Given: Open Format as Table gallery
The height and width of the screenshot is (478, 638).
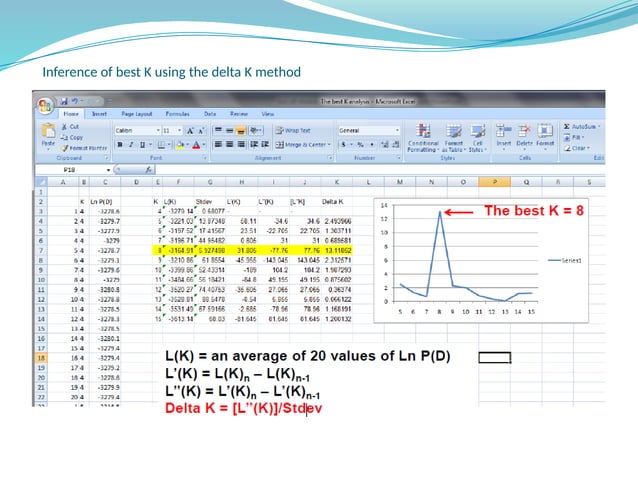Looking at the screenshot, I should (x=454, y=138).
